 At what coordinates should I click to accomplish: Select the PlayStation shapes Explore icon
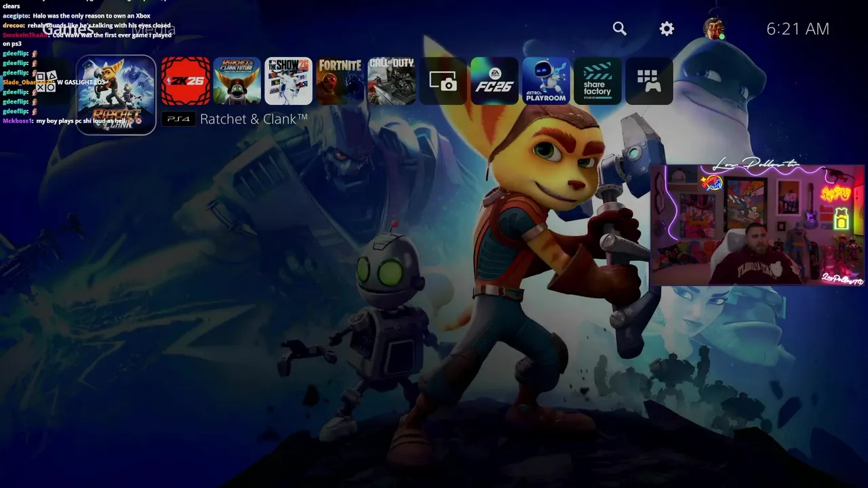(46, 81)
